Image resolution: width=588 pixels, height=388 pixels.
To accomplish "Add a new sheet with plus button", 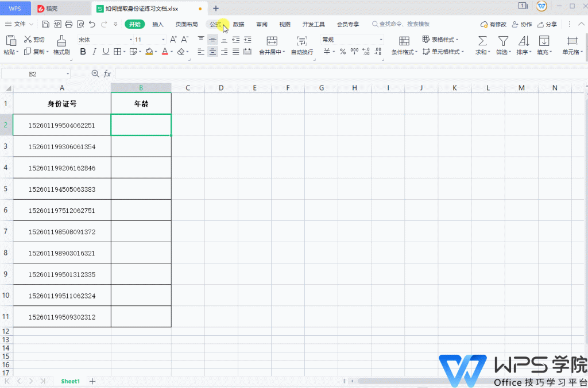I will click(92, 381).
